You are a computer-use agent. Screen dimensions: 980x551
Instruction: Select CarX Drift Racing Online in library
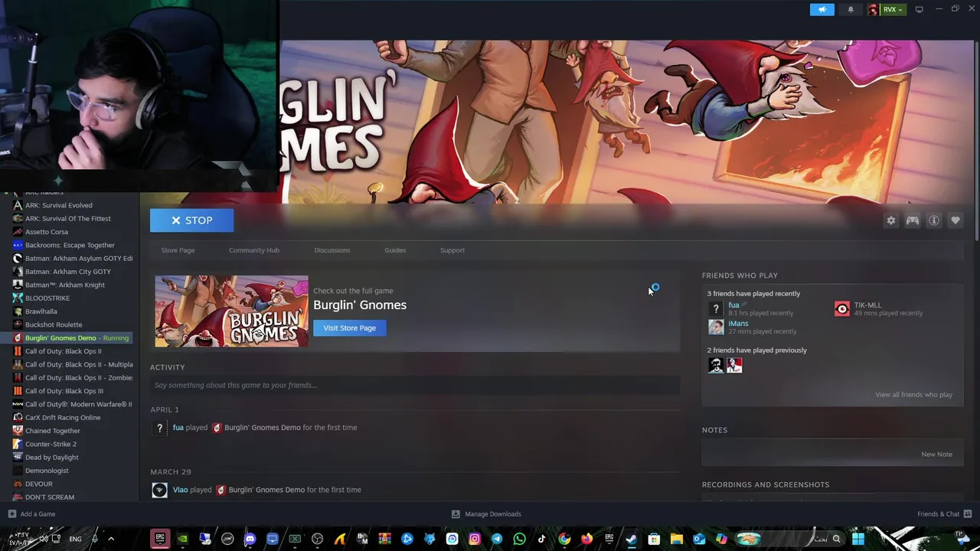(63, 418)
